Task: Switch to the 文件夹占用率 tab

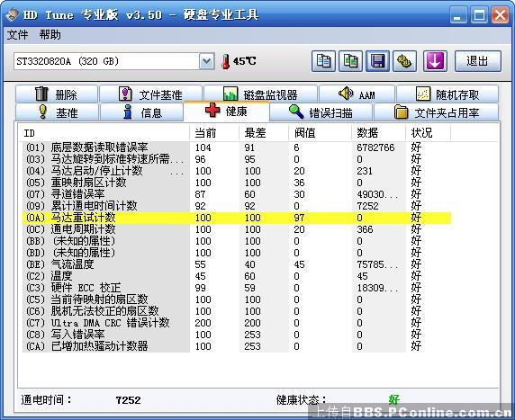Action: pyautogui.click(x=436, y=112)
